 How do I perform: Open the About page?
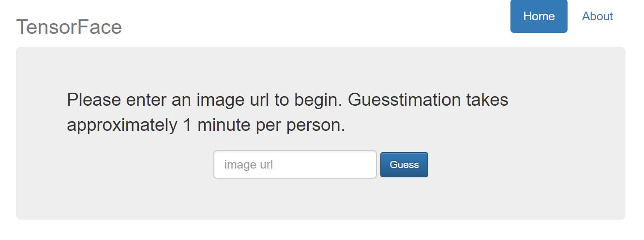[x=597, y=16]
